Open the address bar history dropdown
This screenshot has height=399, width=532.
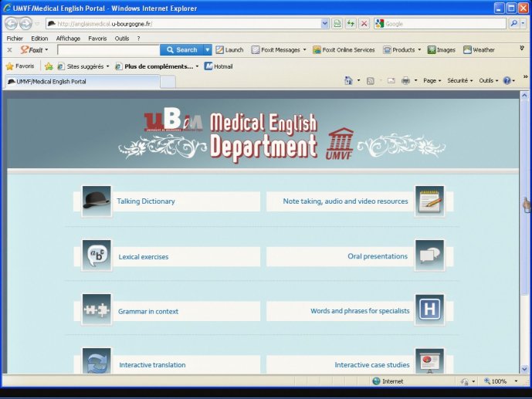325,24
